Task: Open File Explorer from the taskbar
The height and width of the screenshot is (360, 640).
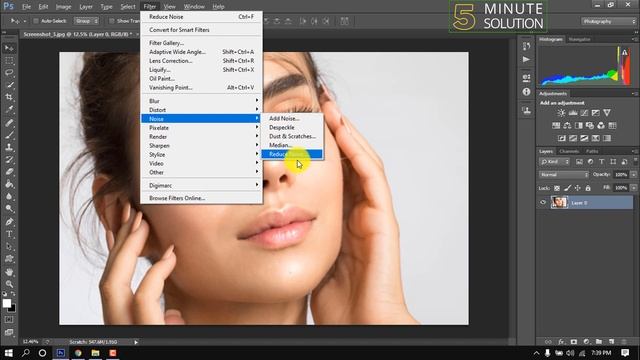Action: click(x=95, y=353)
